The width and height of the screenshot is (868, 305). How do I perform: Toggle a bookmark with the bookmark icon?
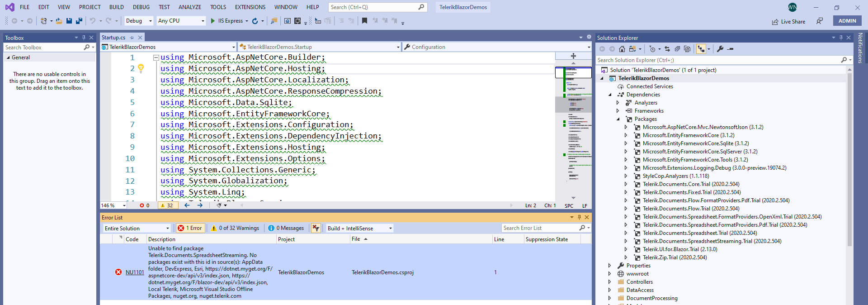click(364, 21)
